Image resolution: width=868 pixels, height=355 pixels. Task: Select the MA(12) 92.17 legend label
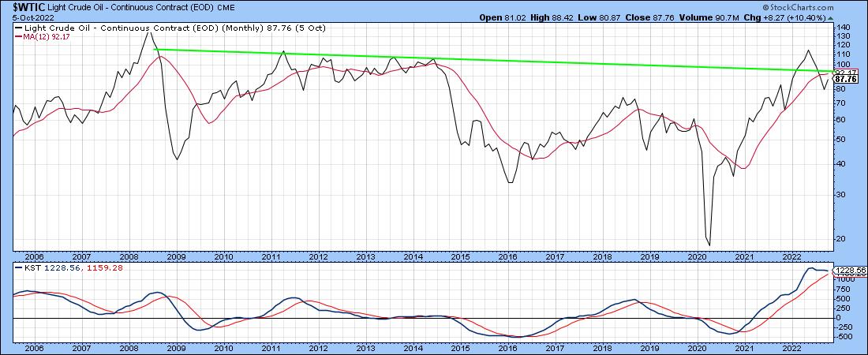(47, 35)
